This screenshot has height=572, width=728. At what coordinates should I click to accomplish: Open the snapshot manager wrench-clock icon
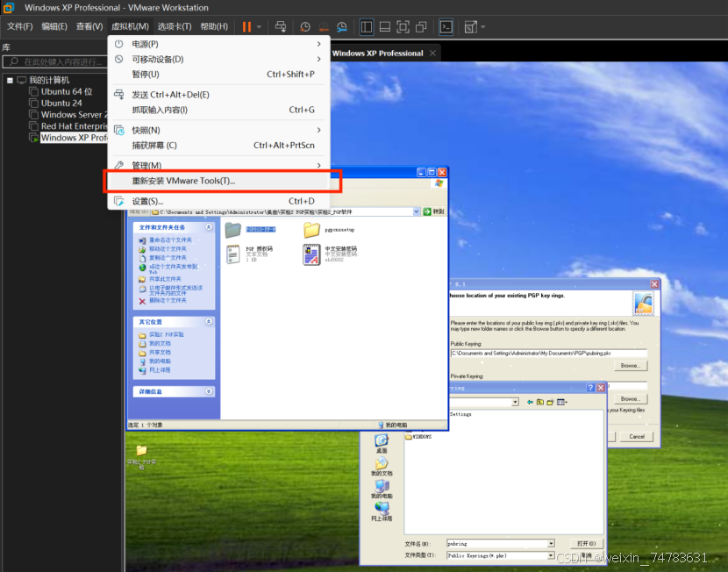342,27
